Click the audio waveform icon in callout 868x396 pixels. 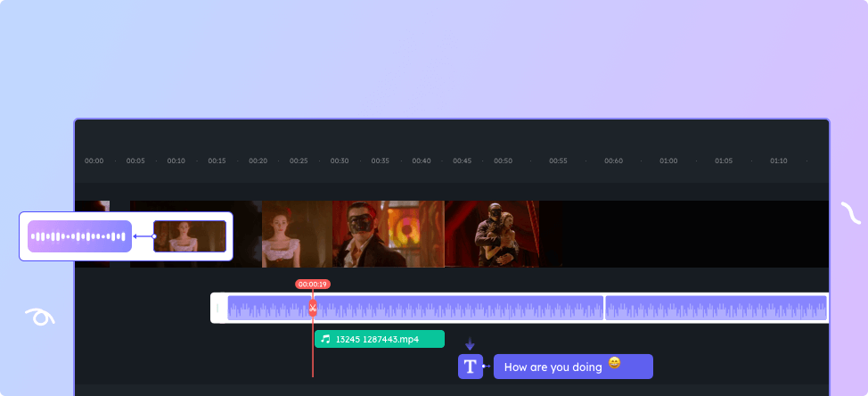click(x=79, y=236)
